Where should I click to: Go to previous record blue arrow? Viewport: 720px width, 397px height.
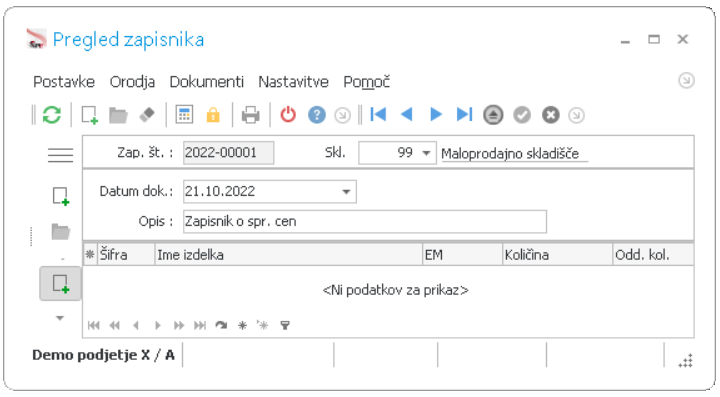(407, 114)
